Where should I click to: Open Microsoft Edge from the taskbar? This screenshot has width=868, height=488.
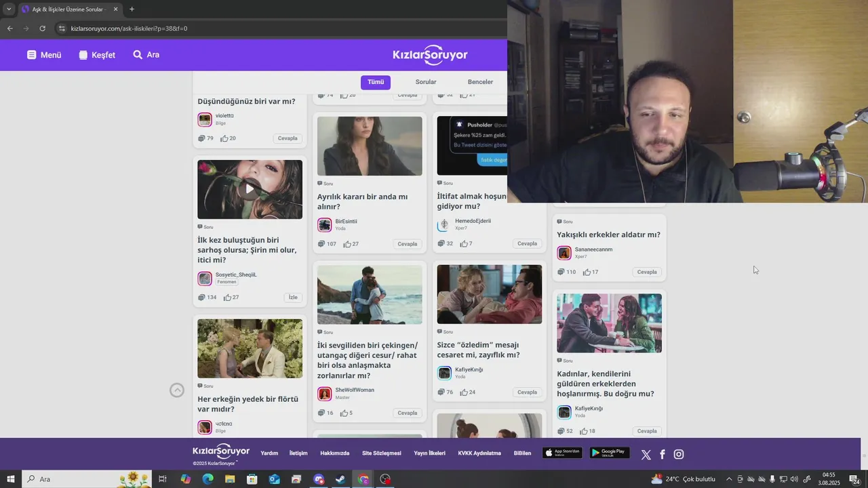pyautogui.click(x=208, y=479)
